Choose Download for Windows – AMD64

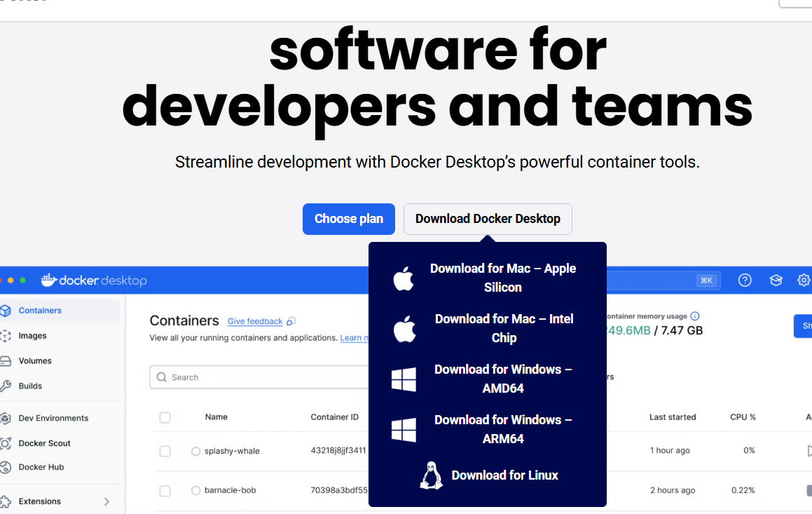coord(503,379)
